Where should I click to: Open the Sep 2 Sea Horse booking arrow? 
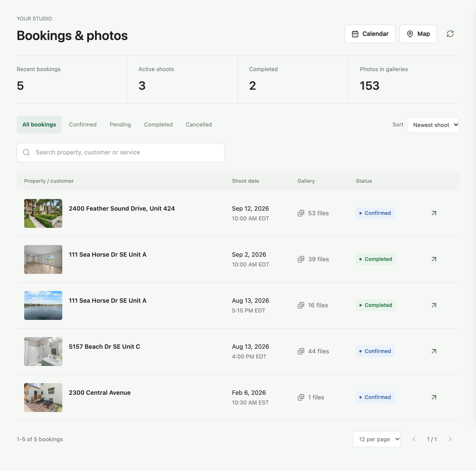tap(434, 259)
